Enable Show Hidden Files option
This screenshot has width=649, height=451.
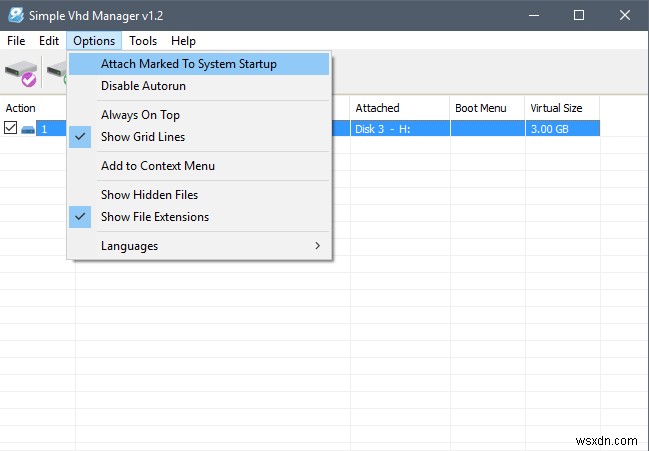click(x=149, y=195)
